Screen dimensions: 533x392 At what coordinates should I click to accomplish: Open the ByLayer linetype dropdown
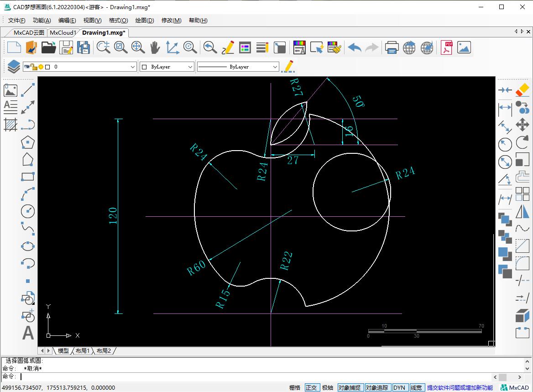click(x=275, y=67)
